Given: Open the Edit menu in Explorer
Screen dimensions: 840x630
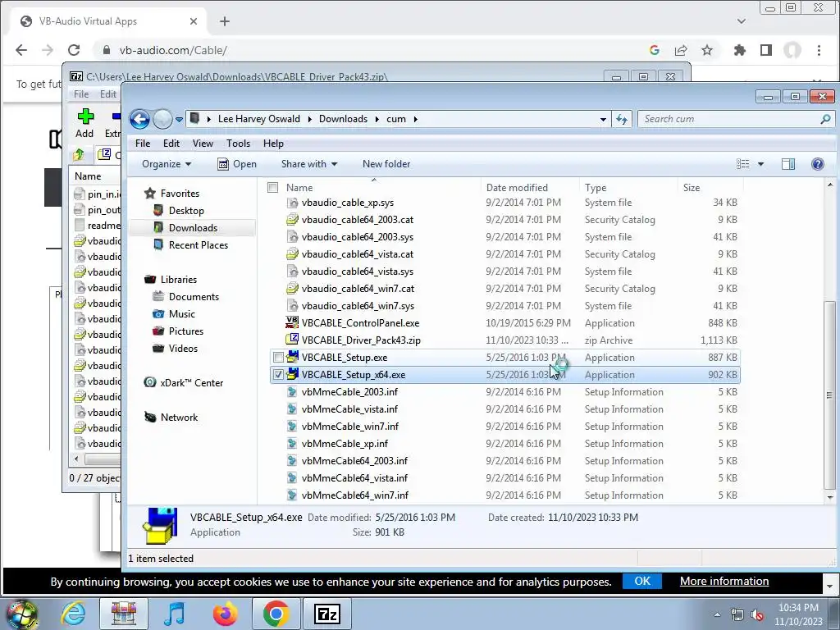Looking at the screenshot, I should [x=171, y=144].
